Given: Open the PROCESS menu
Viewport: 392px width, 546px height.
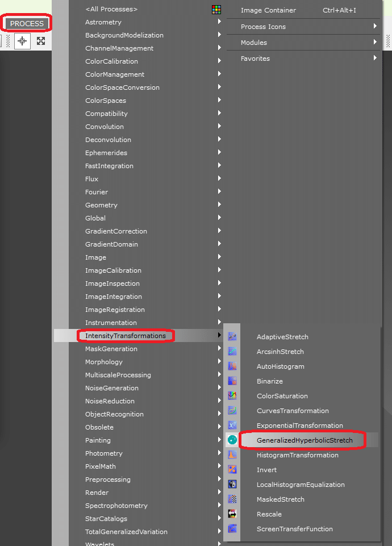Looking at the screenshot, I should tap(27, 24).
